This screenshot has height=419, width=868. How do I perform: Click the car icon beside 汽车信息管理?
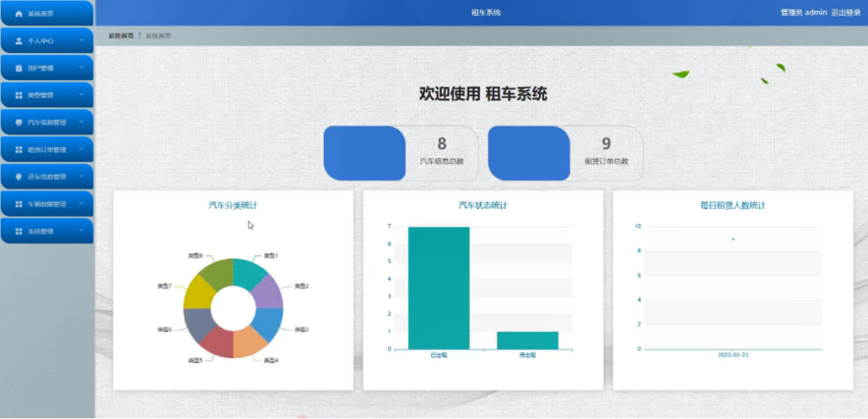tap(19, 122)
